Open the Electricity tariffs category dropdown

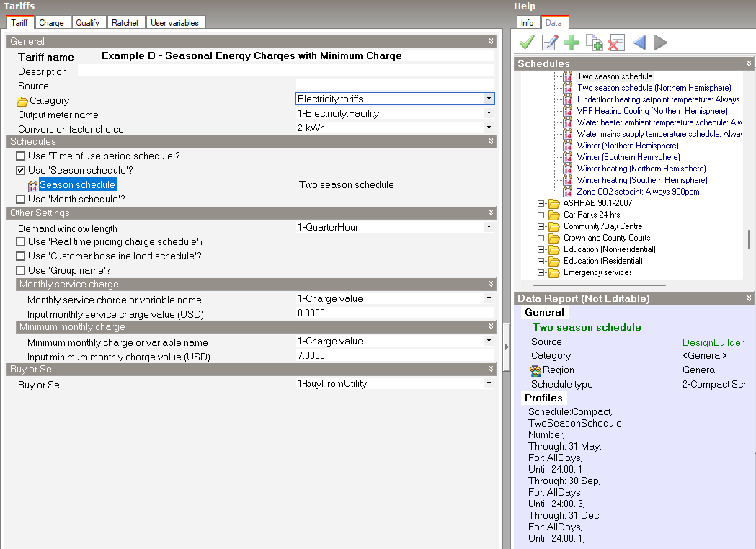489,99
